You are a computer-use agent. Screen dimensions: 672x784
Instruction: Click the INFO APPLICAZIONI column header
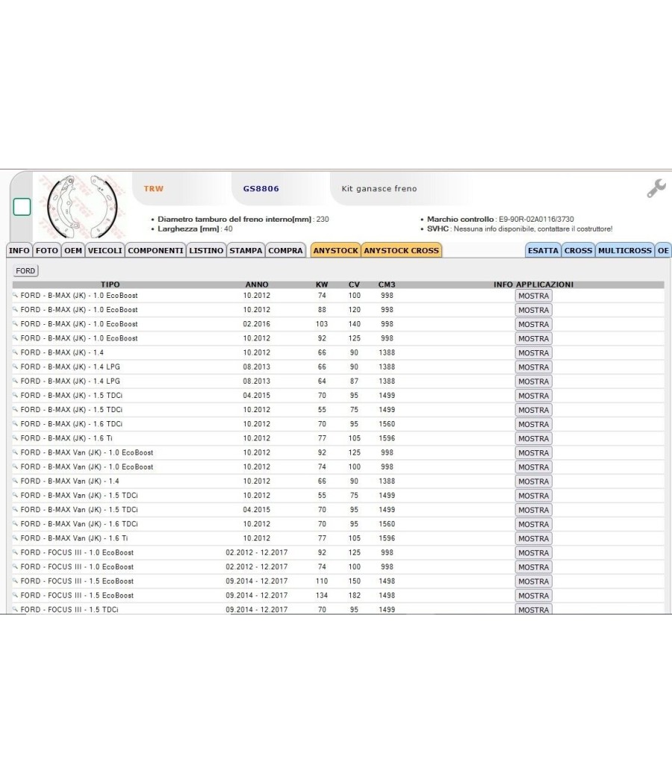[534, 284]
